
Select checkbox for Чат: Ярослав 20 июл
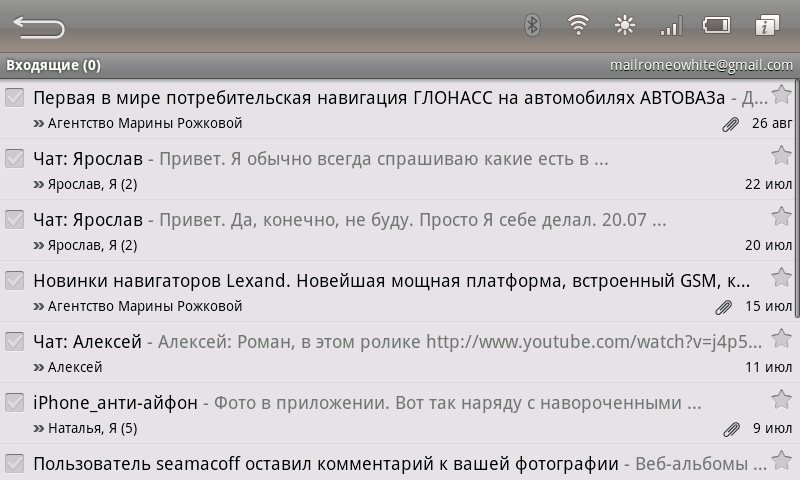14,219
